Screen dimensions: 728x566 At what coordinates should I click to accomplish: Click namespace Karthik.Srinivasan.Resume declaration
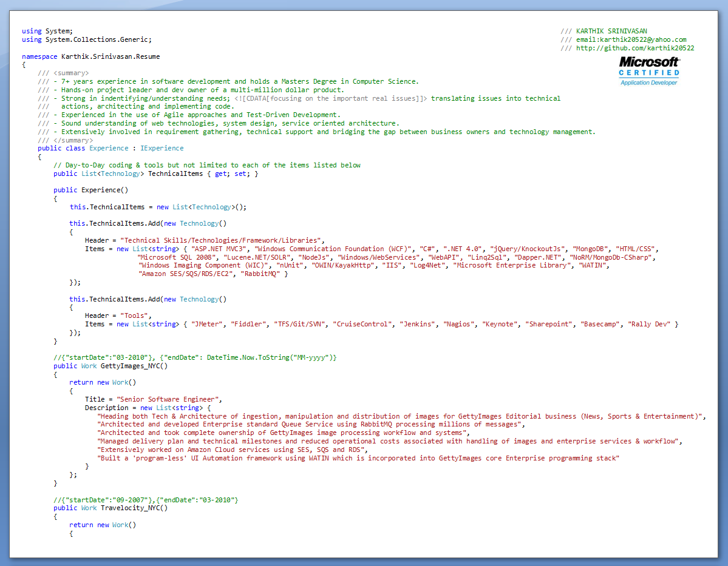[91, 56]
